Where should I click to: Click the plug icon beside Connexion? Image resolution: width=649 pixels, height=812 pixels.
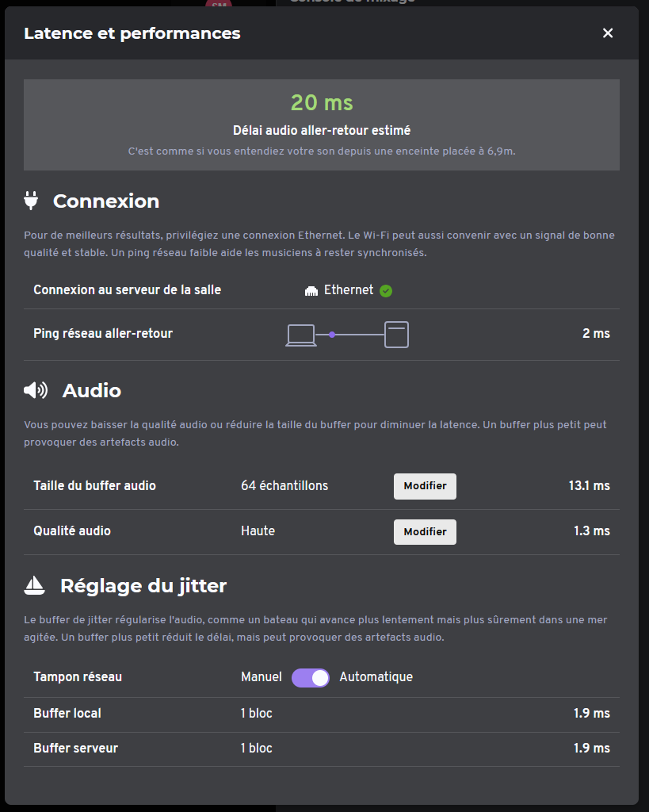coord(31,201)
